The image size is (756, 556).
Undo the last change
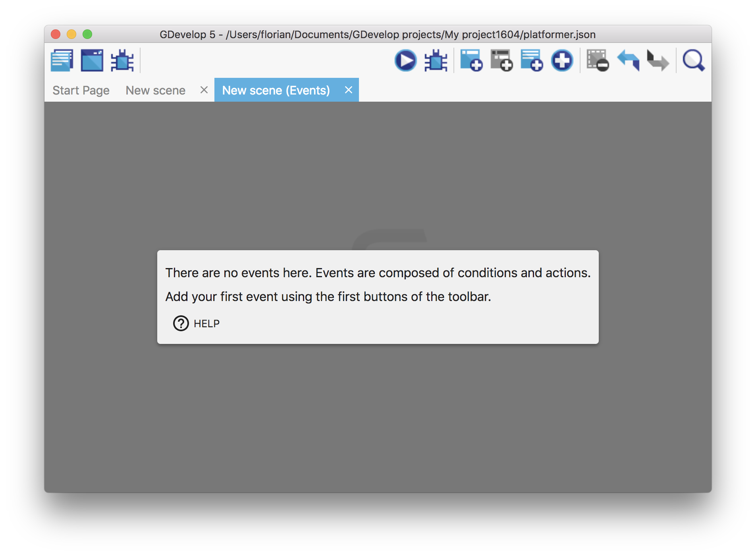[x=628, y=60]
